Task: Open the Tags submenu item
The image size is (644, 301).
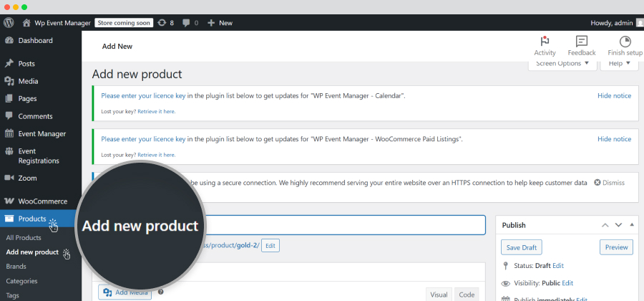Action: click(12, 295)
